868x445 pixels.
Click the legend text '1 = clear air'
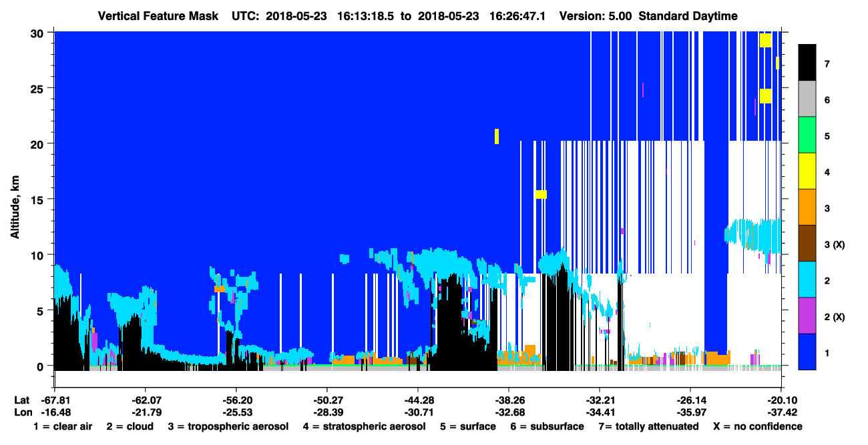coord(63,426)
